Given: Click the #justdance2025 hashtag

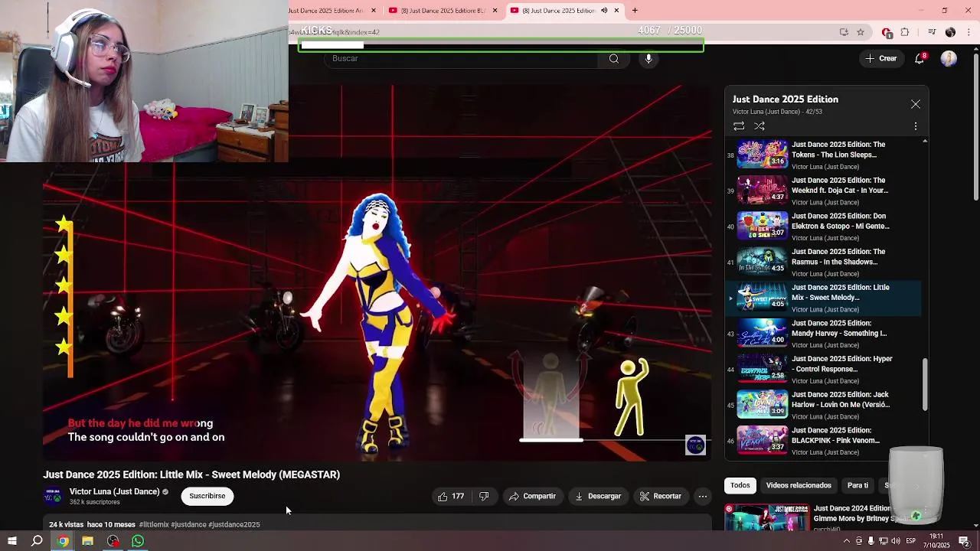Looking at the screenshot, I should (234, 524).
